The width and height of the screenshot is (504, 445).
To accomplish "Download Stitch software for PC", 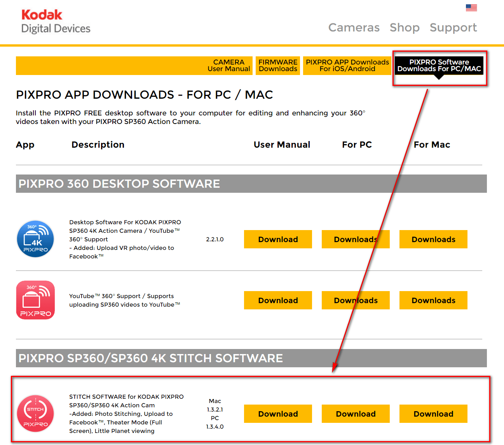I will point(356,414).
